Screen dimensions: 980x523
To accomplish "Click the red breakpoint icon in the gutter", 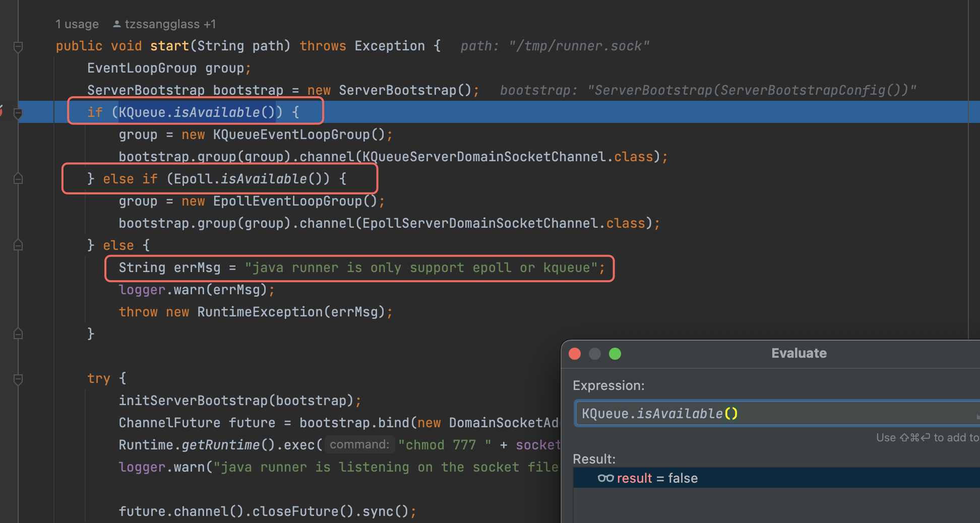I will 3,112.
